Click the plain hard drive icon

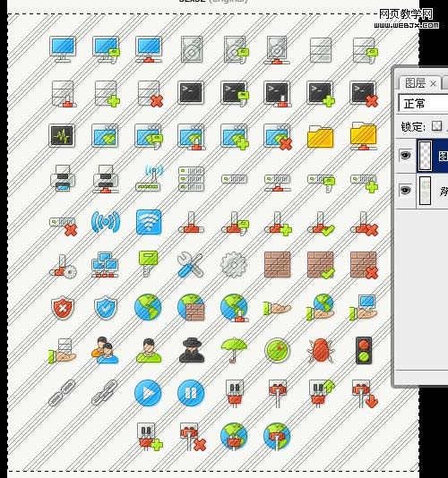(192, 49)
